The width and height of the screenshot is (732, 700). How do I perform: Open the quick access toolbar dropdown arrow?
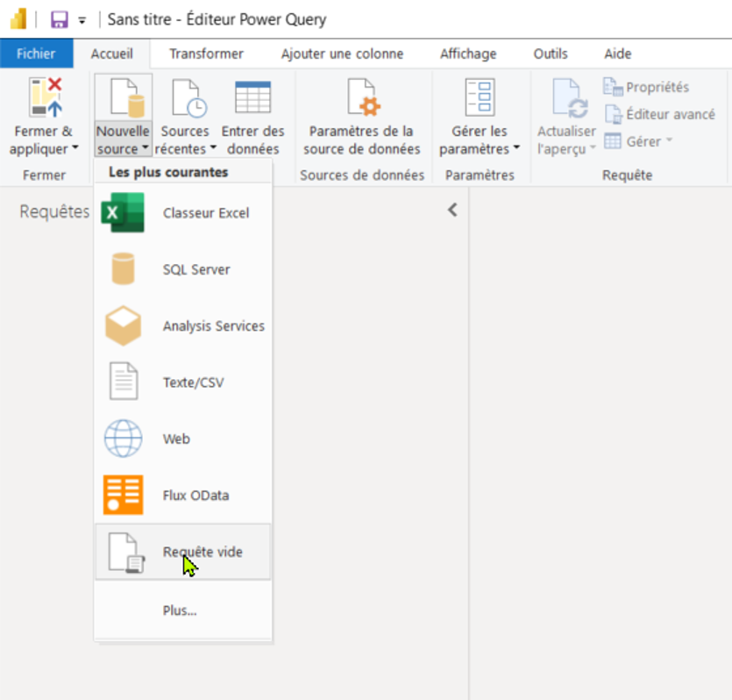[82, 20]
